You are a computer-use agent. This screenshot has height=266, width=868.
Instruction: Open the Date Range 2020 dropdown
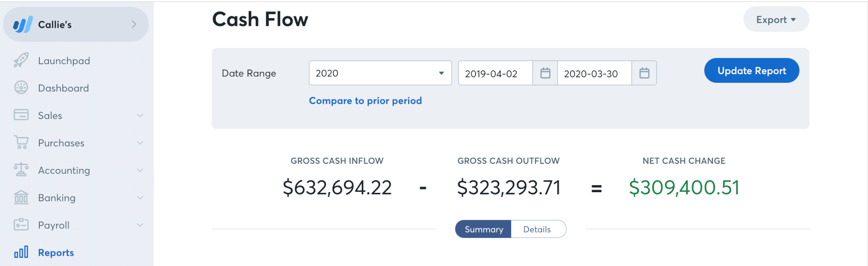(380, 73)
